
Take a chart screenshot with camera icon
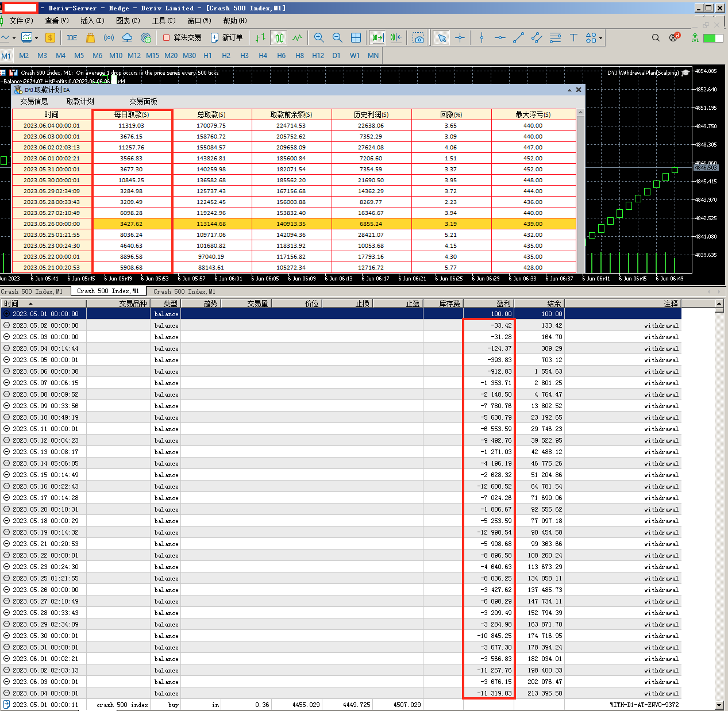[x=418, y=38]
